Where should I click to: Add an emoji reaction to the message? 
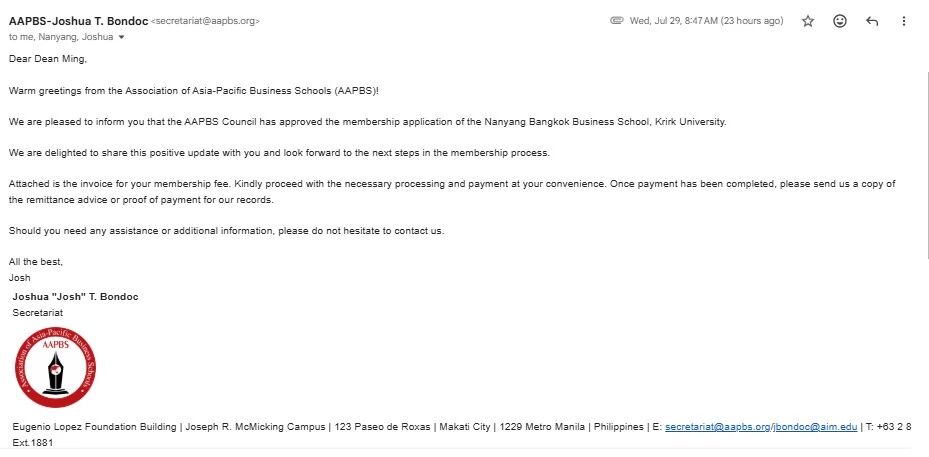[x=840, y=21]
